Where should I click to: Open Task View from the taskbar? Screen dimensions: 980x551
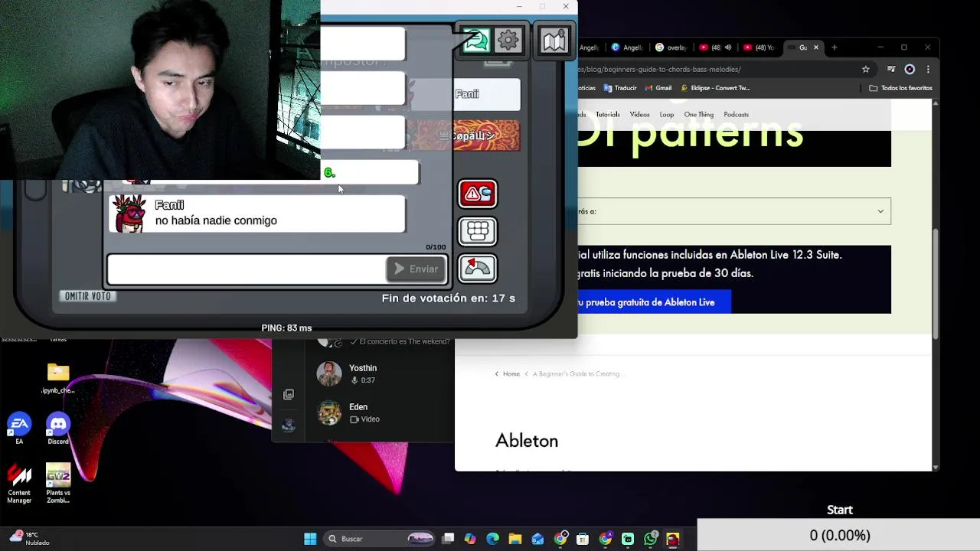point(448,539)
